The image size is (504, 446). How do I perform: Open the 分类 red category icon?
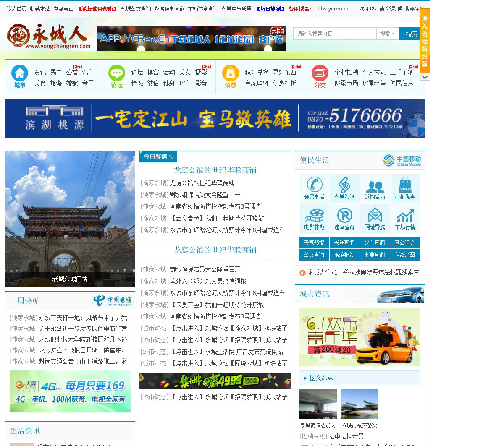pos(320,73)
